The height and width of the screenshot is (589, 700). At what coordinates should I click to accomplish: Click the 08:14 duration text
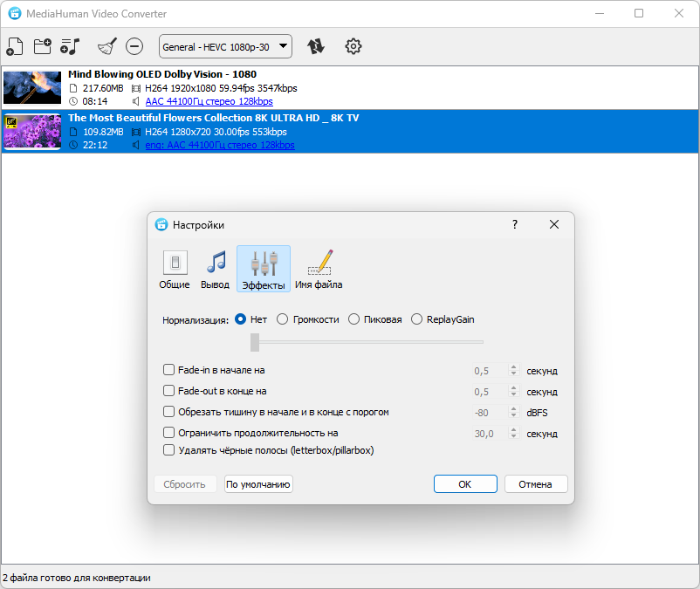point(95,101)
